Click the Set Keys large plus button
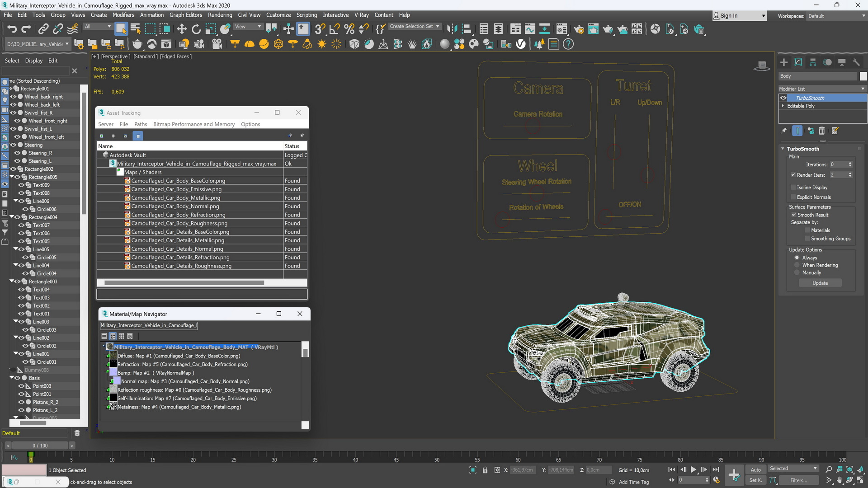This screenshot has height=488, width=868. click(734, 475)
